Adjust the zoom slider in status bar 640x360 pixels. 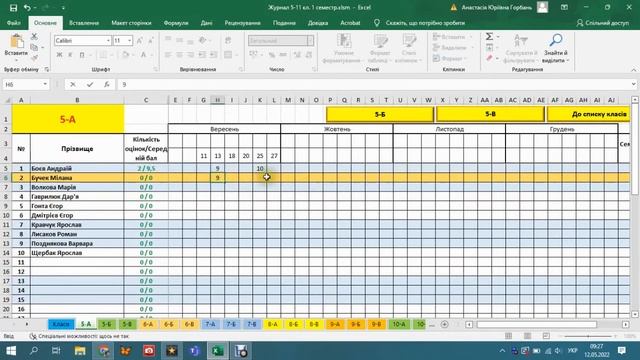[588, 336]
